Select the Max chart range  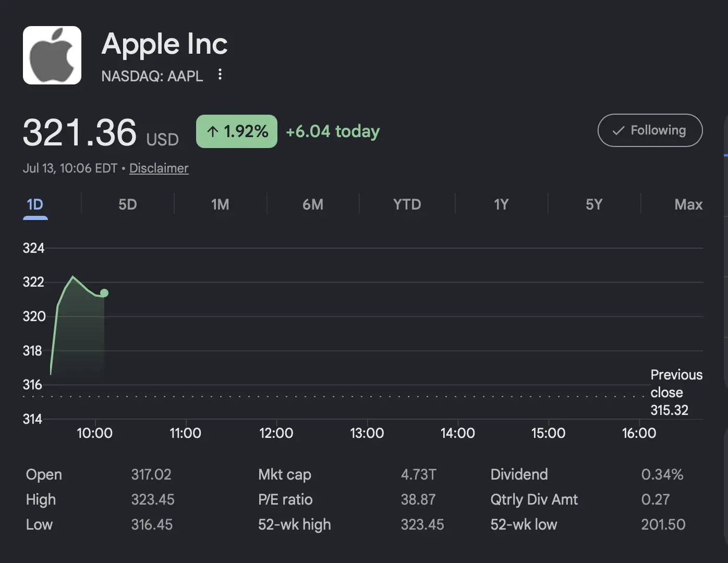coord(688,204)
